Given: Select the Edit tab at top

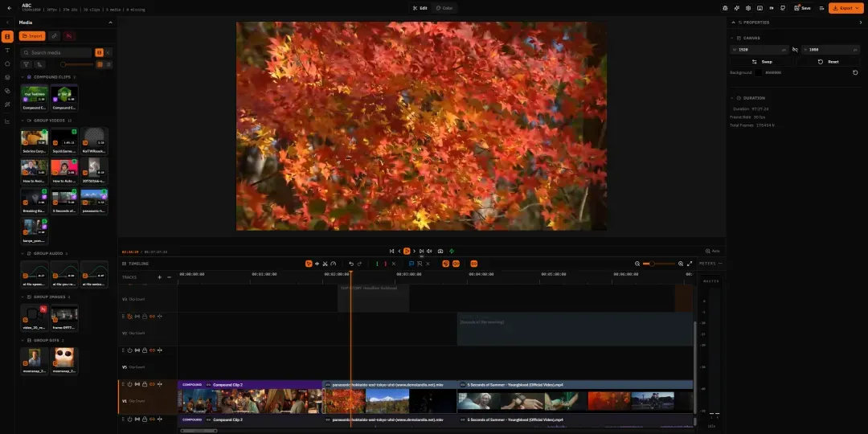Looking at the screenshot, I should pyautogui.click(x=420, y=8).
